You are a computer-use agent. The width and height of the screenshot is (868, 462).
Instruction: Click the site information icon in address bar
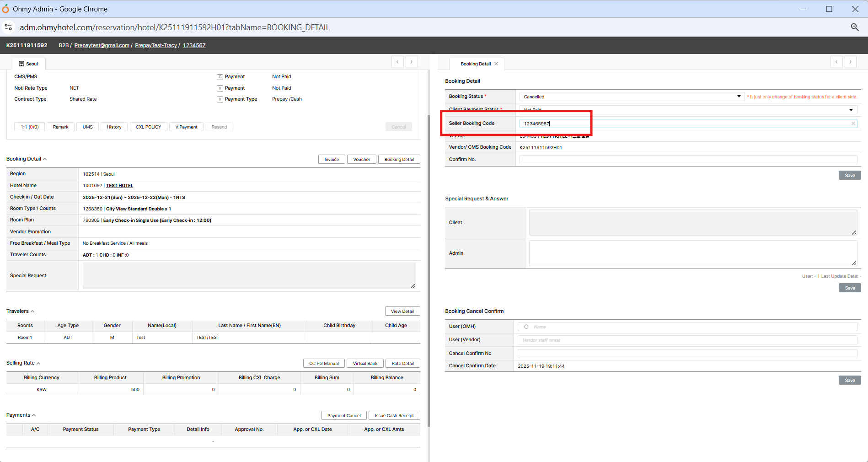[8, 27]
